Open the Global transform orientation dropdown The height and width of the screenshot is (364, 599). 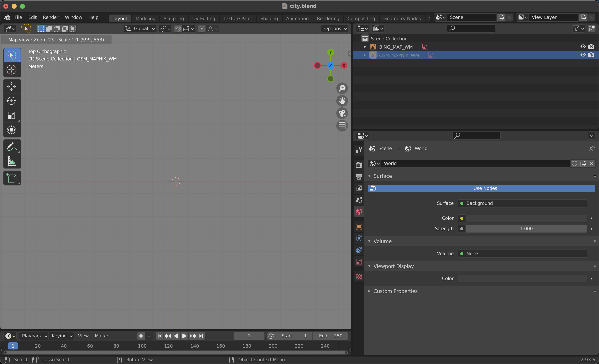click(x=140, y=28)
